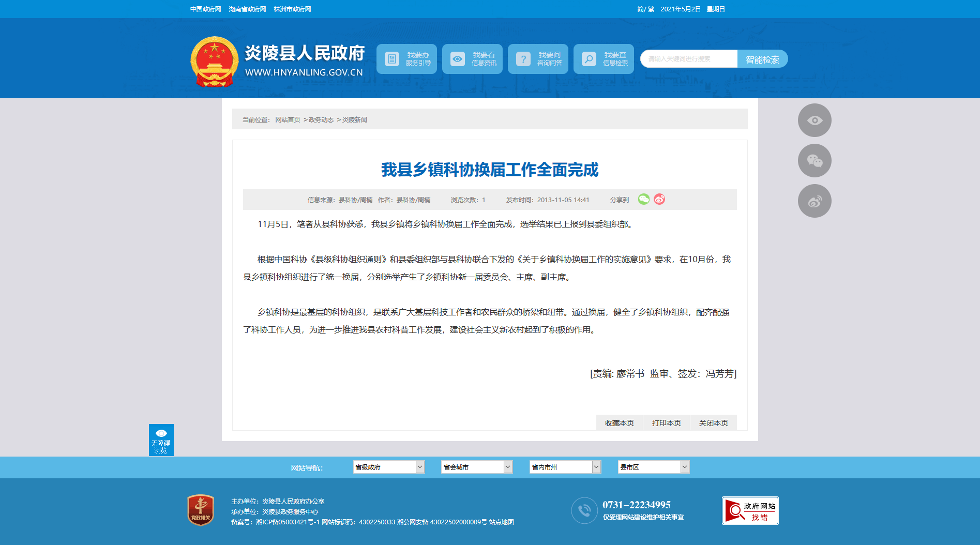Expand the 省级政府 dropdown
The height and width of the screenshot is (545, 980).
click(389, 467)
